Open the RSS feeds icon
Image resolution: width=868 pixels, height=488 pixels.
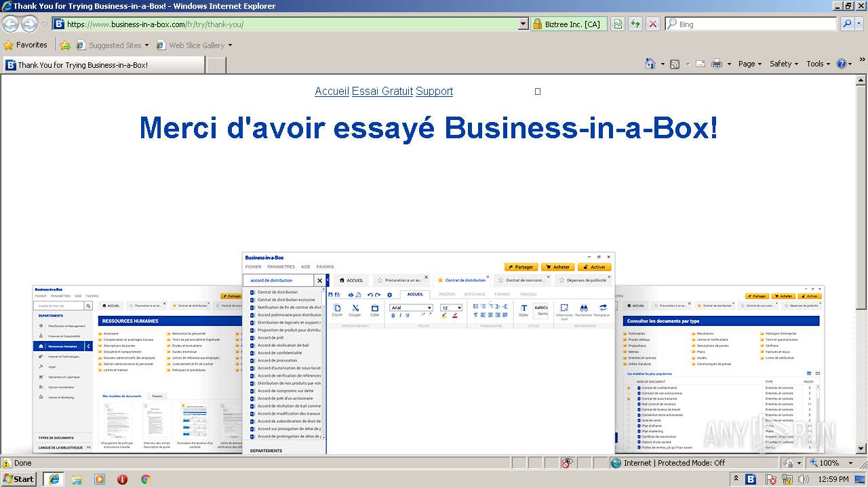point(675,64)
